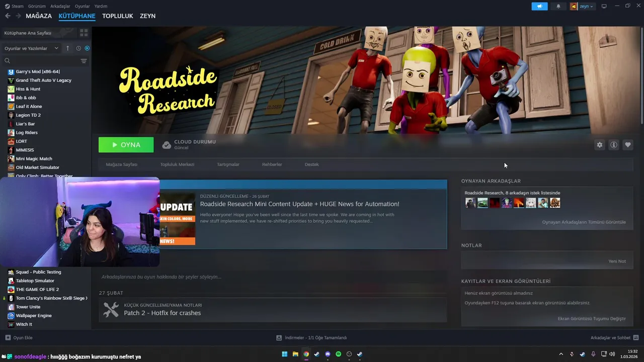Image resolution: width=644 pixels, height=362 pixels.
Task: Open Destek link
Action: coord(311,164)
